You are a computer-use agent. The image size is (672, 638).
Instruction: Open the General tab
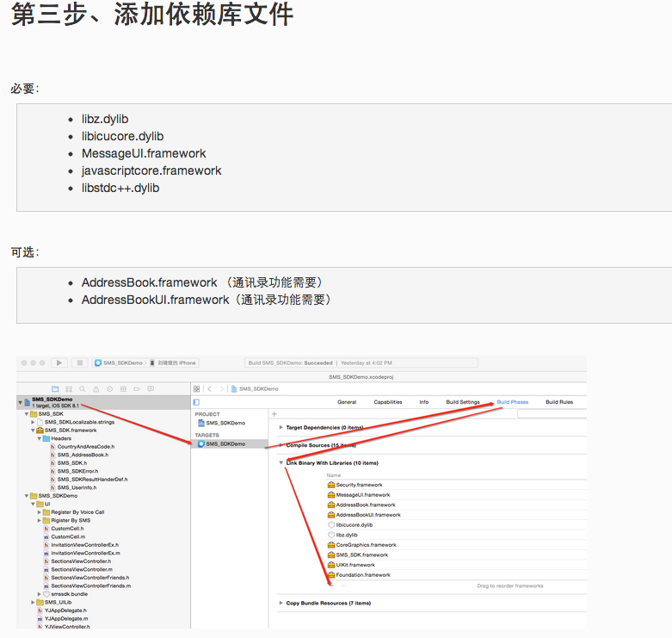click(347, 402)
